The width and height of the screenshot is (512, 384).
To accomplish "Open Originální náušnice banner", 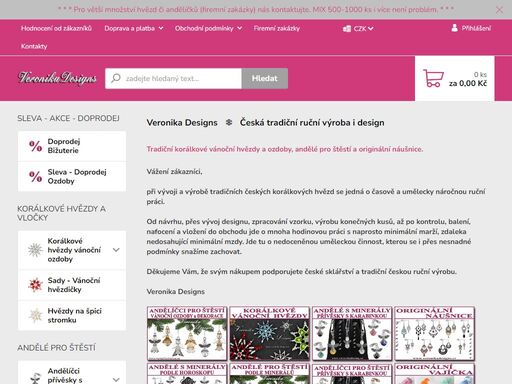I will 435,334.
